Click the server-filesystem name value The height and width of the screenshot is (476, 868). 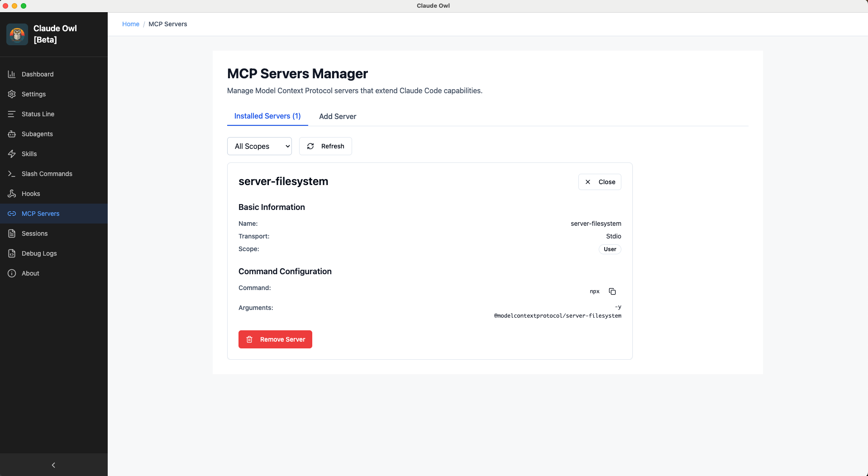click(596, 224)
